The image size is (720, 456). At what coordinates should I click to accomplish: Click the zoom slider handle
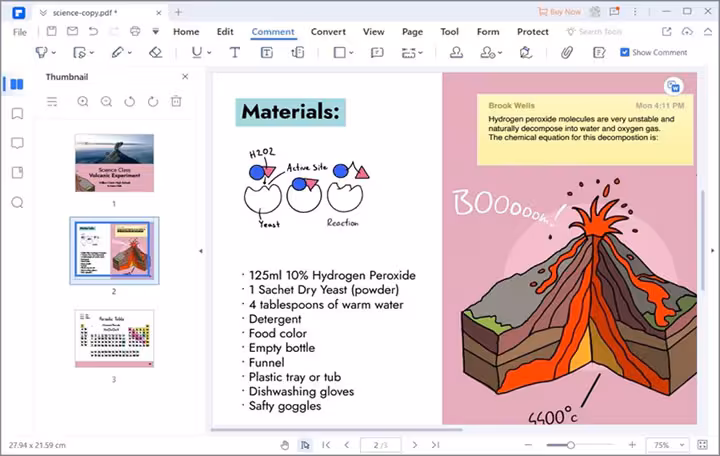[570, 445]
